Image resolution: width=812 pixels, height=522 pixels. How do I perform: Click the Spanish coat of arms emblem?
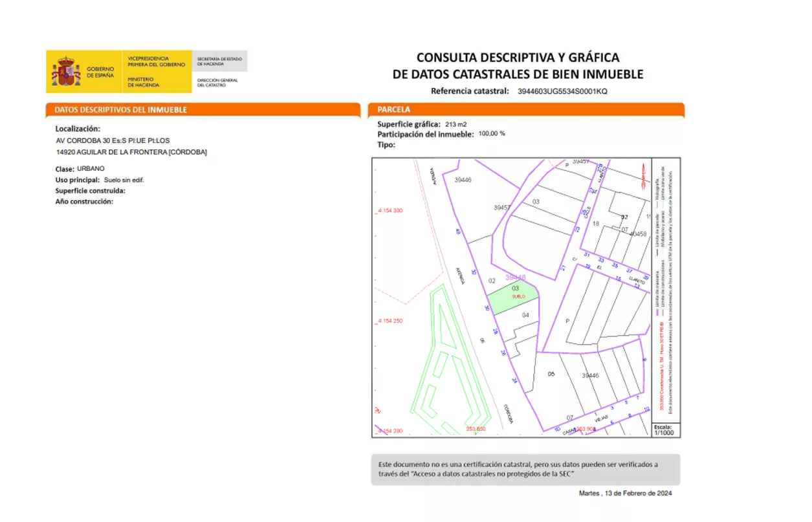point(66,72)
